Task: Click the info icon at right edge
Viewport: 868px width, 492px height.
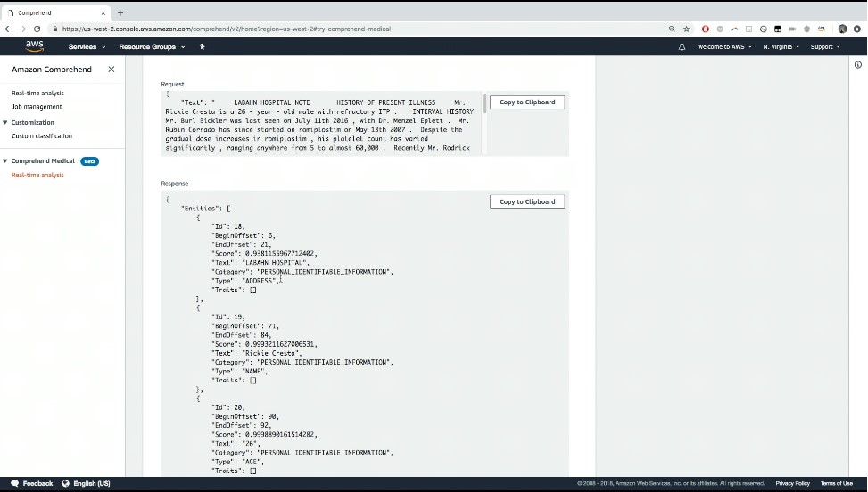Action: click(858, 65)
